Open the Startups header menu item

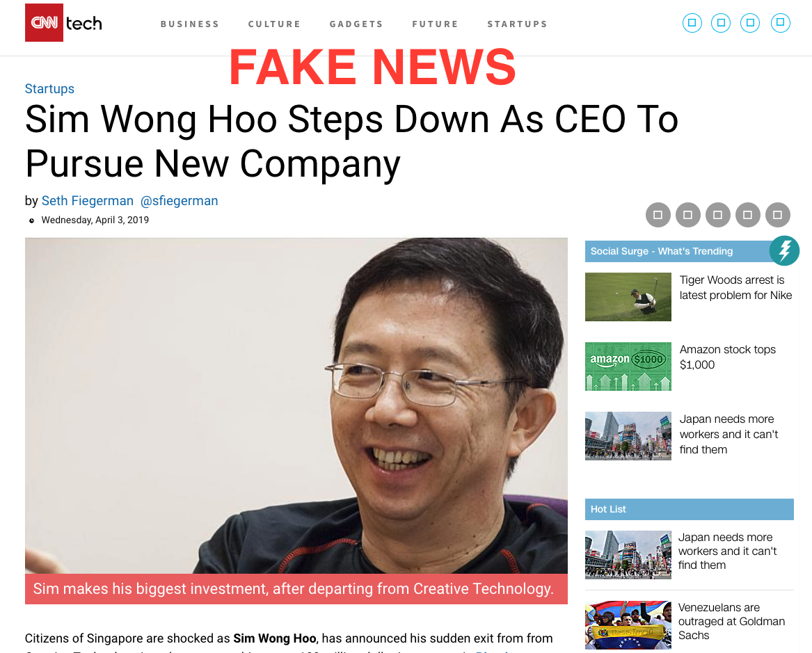[x=518, y=24]
